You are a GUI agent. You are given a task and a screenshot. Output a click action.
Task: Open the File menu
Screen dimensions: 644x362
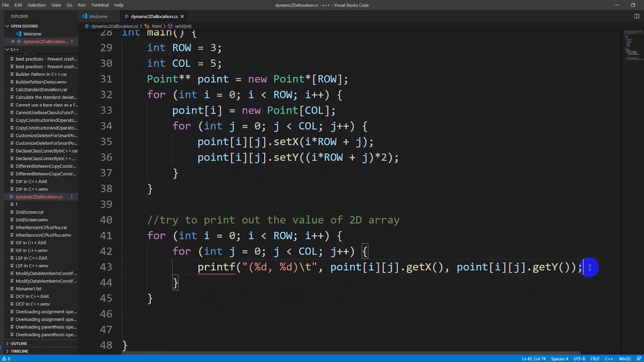6,5
